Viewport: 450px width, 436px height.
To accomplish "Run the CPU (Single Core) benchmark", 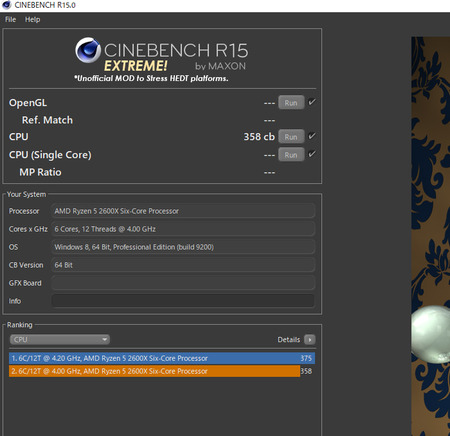I will click(x=291, y=155).
